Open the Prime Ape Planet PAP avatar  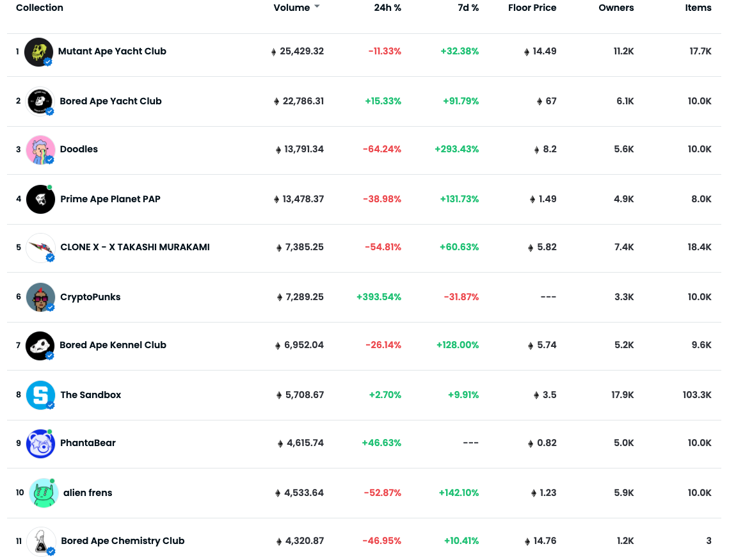[40, 199]
